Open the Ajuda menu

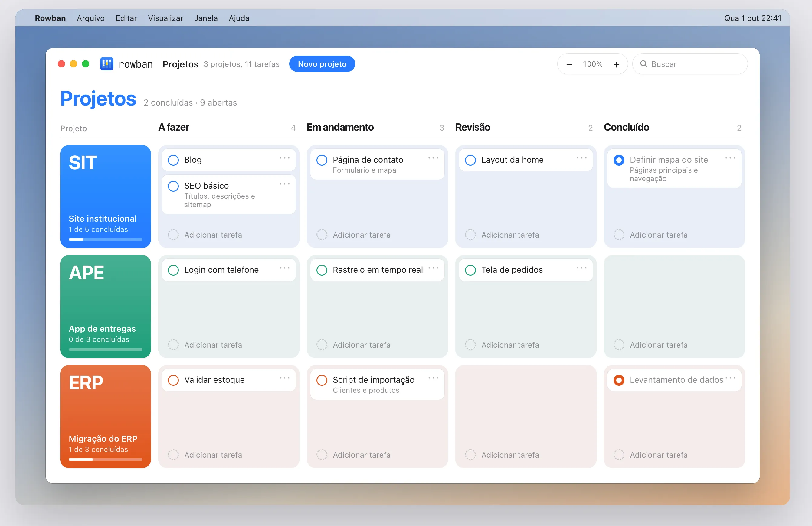(239, 18)
